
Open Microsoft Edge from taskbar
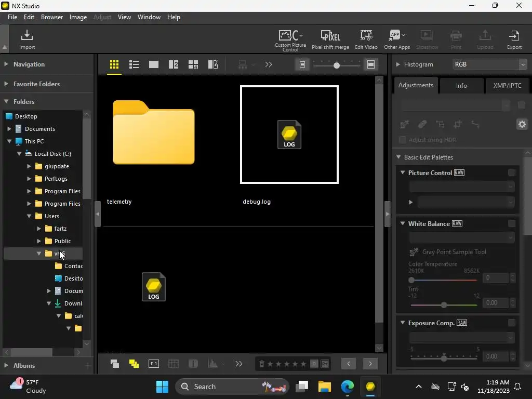click(x=348, y=387)
